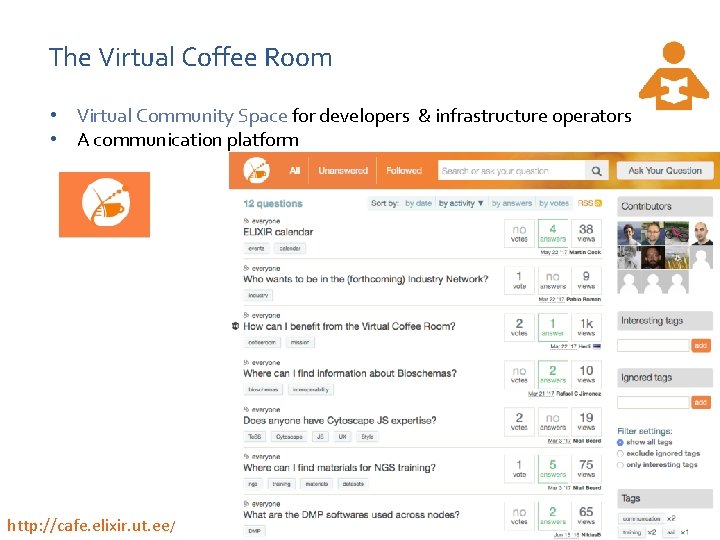Click the Ignored tags input field
The height and width of the screenshot is (540, 720).
pos(653,402)
